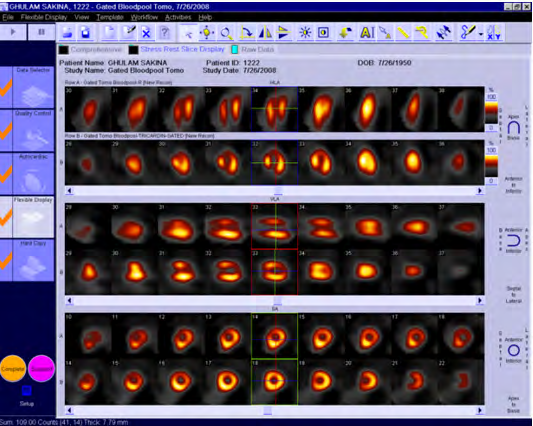Click the magenta Suspend button

click(x=41, y=369)
